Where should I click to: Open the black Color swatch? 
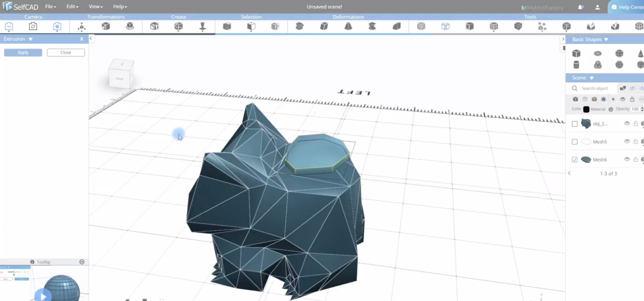pos(586,109)
